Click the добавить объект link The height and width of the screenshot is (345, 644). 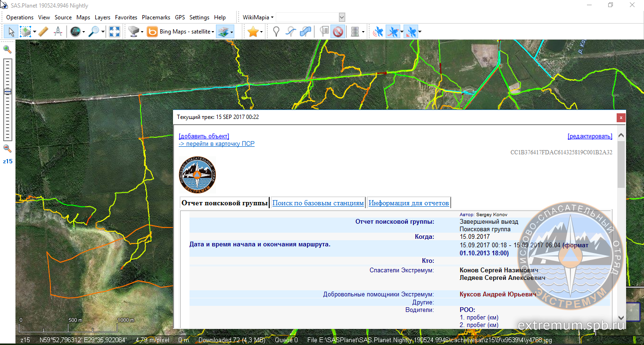pos(204,136)
